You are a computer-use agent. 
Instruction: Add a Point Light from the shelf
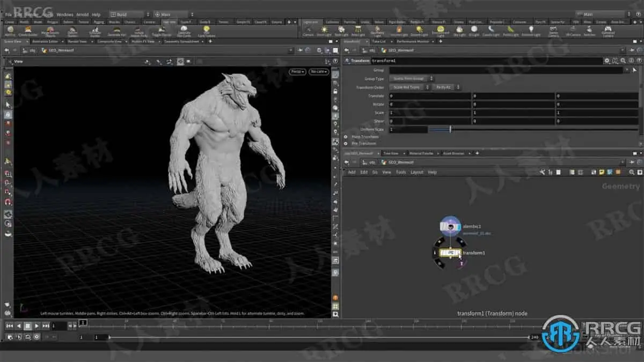point(324,31)
